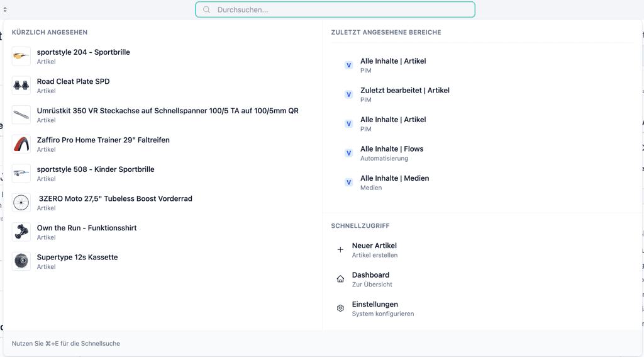The height and width of the screenshot is (357, 644).
Task: Go to Alle Inhalte | Medien area
Action: pos(394,179)
